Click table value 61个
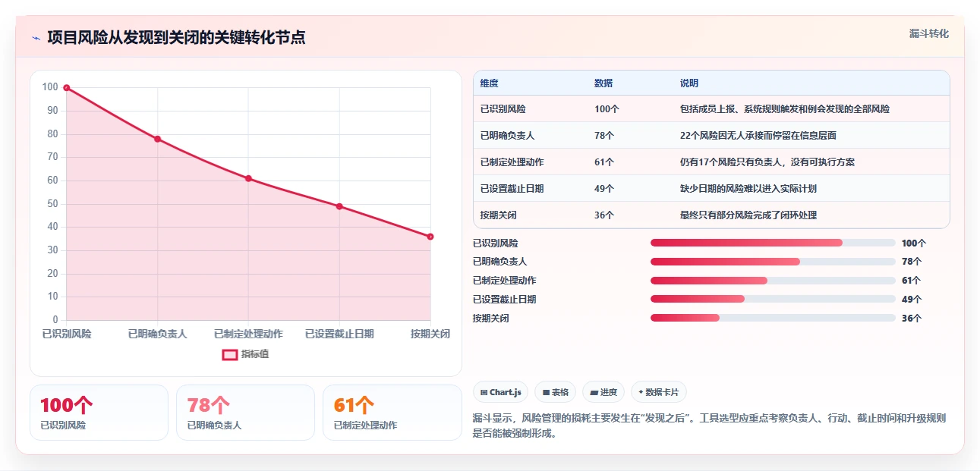980x471 pixels. click(605, 162)
